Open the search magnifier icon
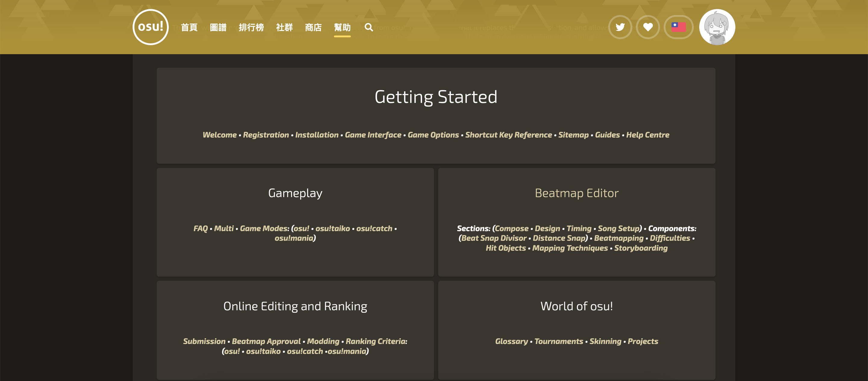868x381 pixels. pyautogui.click(x=369, y=27)
